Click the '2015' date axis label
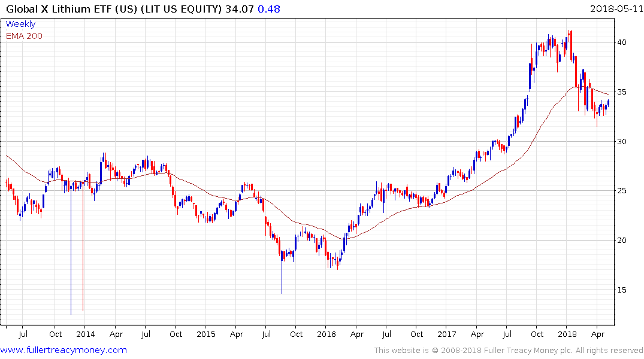The height and width of the screenshot is (359, 644). [205, 334]
